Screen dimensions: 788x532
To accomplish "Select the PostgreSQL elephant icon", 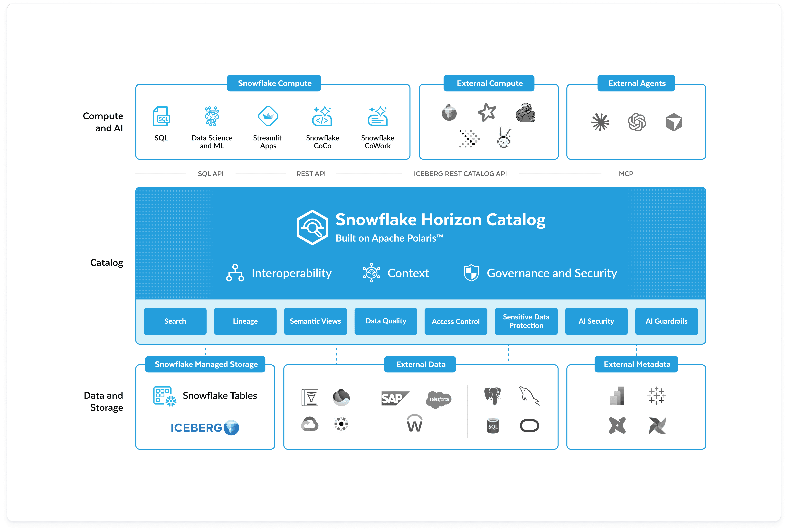I will coord(493,396).
